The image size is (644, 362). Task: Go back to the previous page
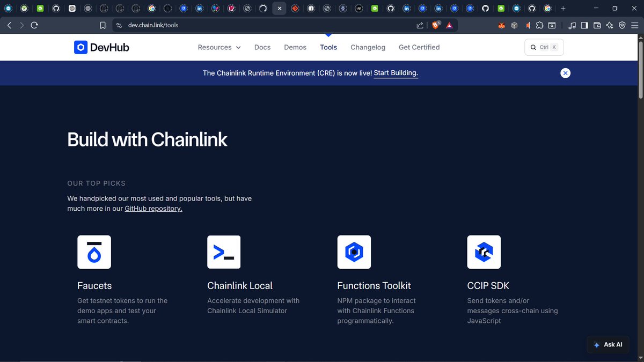tap(9, 25)
